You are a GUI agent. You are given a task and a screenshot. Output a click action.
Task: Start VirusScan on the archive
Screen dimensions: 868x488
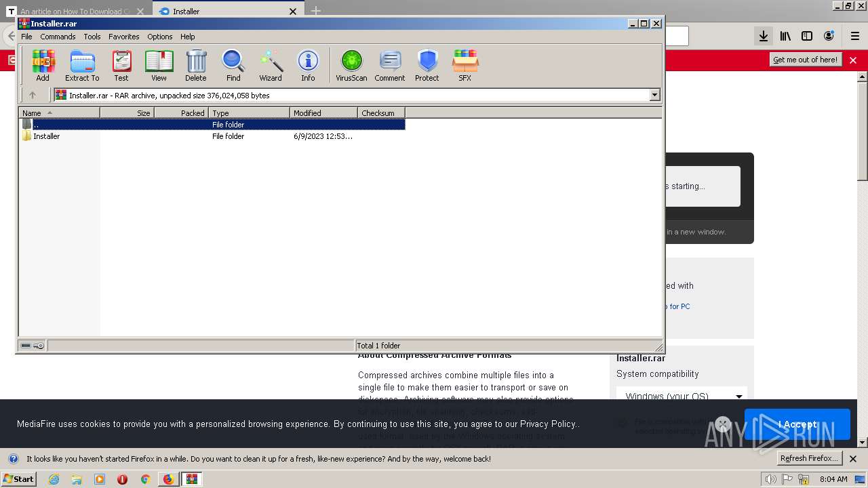[x=351, y=66]
